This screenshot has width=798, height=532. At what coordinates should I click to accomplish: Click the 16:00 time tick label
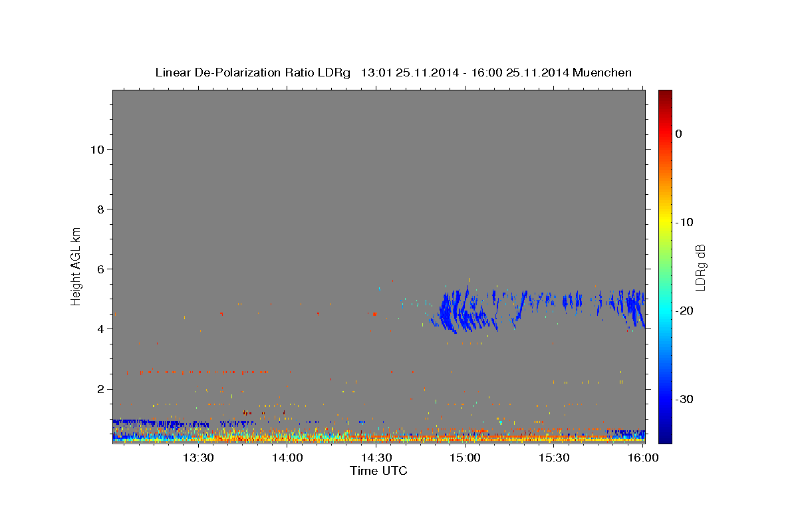[x=643, y=458]
